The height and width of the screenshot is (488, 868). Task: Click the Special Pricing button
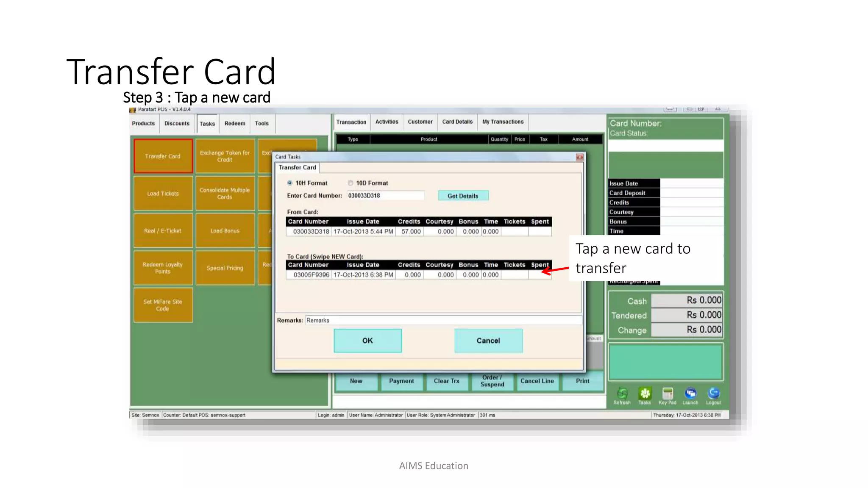(225, 268)
